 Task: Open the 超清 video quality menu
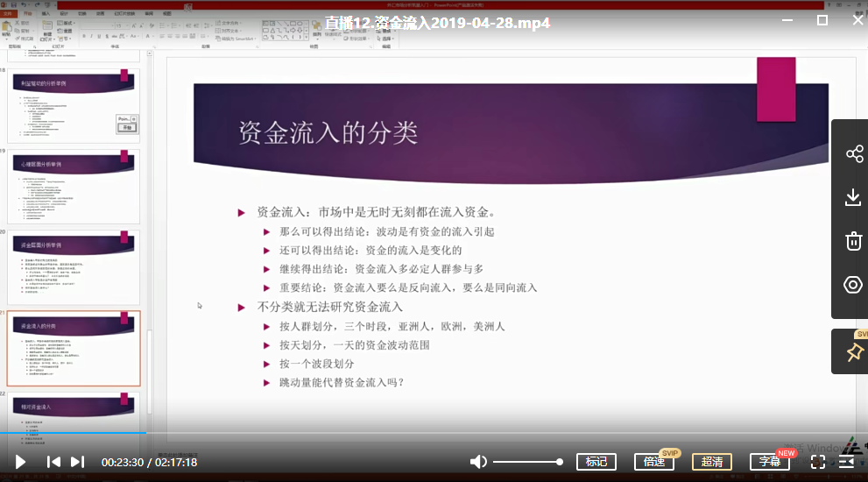tap(712, 462)
